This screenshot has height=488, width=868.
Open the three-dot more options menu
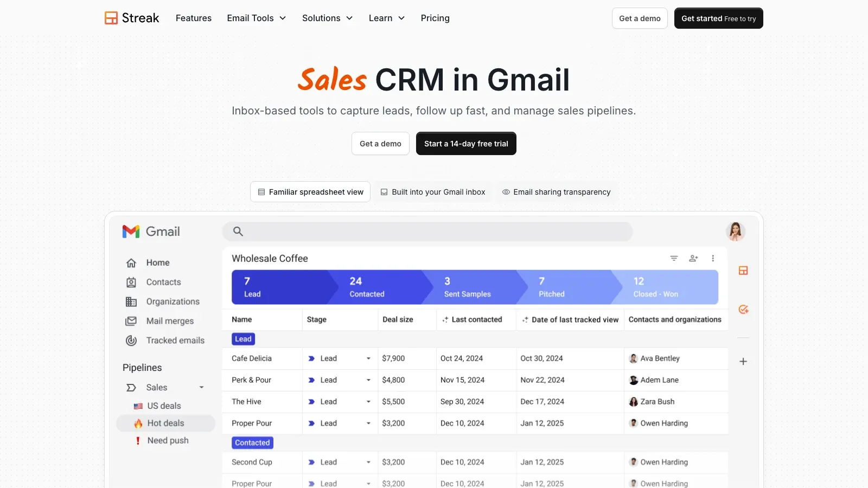click(x=713, y=259)
